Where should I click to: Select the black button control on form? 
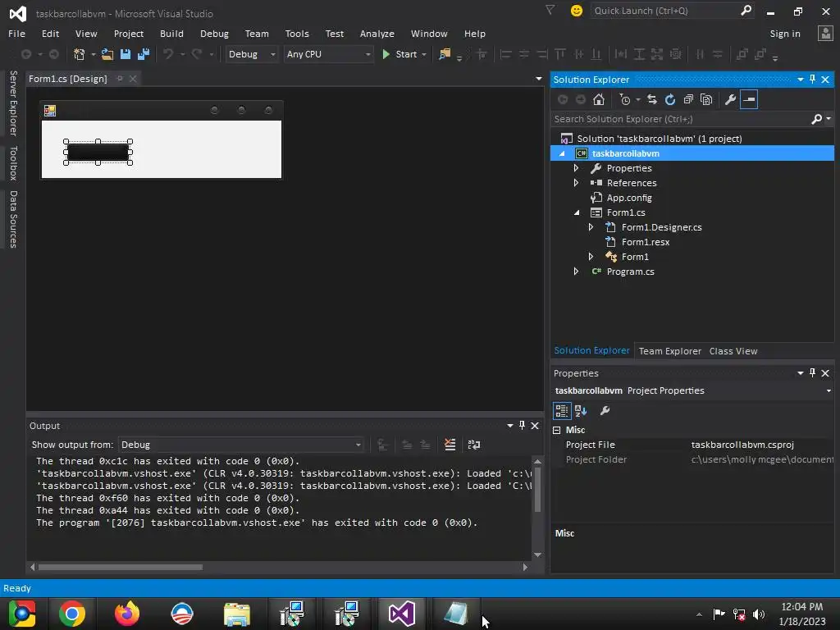tap(98, 152)
